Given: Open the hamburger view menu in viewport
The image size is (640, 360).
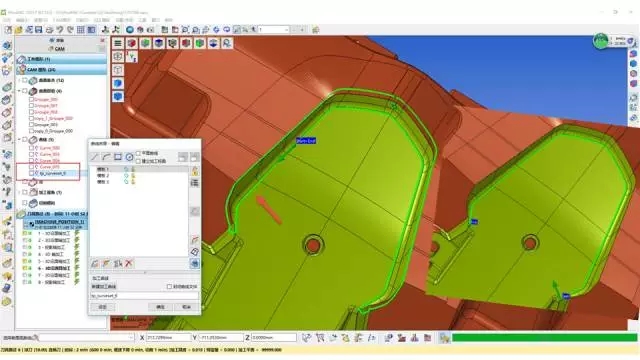Looking at the screenshot, I should pyautogui.click(x=118, y=43).
